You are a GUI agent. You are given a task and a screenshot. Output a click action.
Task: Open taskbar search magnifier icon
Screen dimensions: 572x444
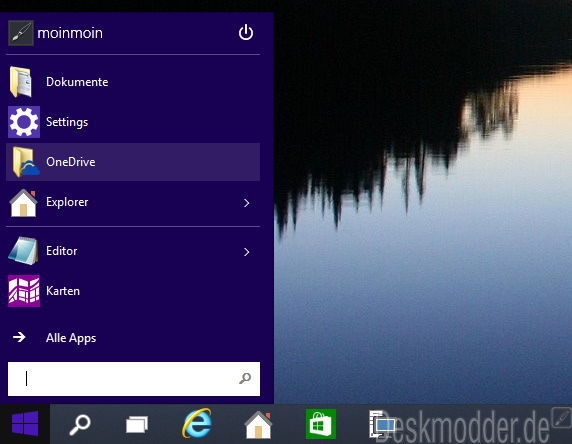click(80, 425)
